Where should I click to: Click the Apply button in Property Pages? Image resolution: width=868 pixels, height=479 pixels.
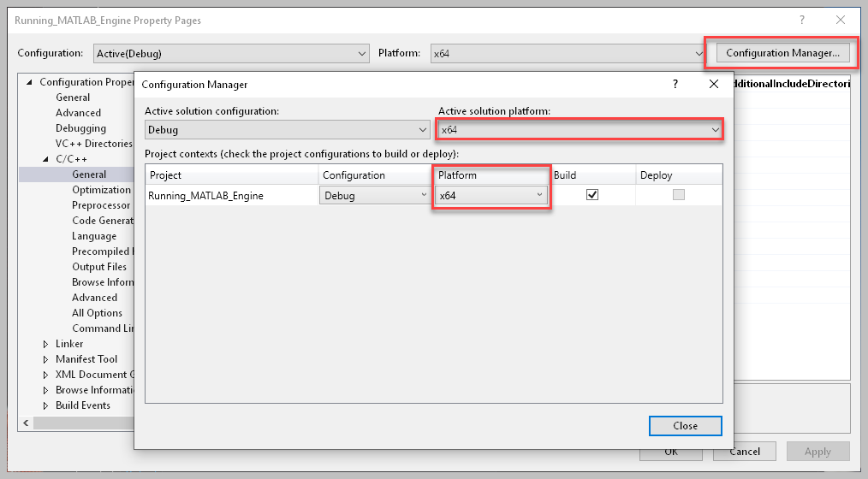click(x=817, y=452)
